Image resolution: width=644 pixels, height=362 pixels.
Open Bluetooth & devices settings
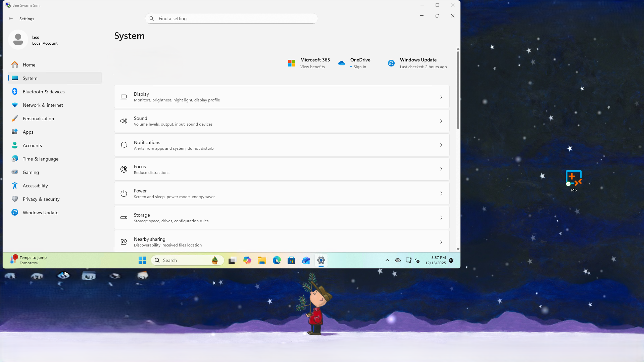tap(44, 91)
